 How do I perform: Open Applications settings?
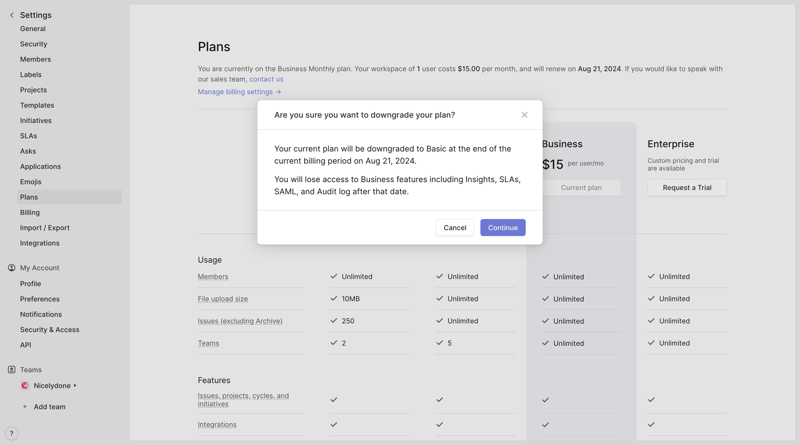click(x=40, y=166)
